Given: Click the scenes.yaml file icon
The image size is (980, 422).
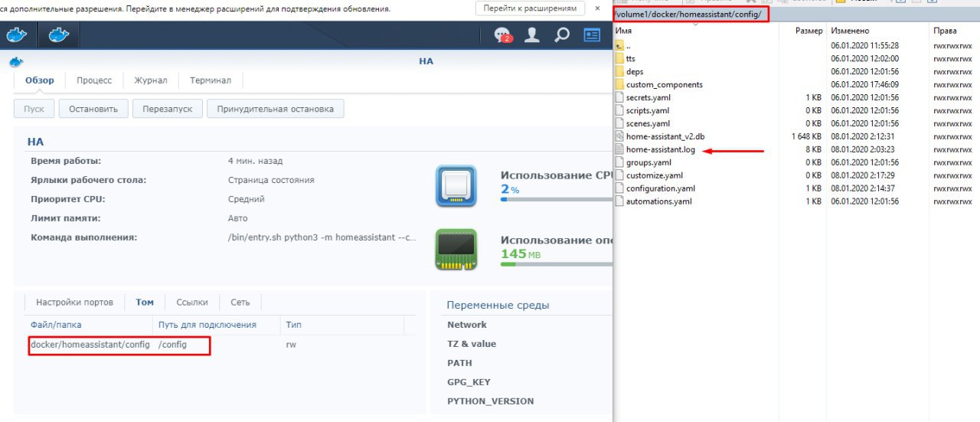Looking at the screenshot, I should tap(620, 124).
